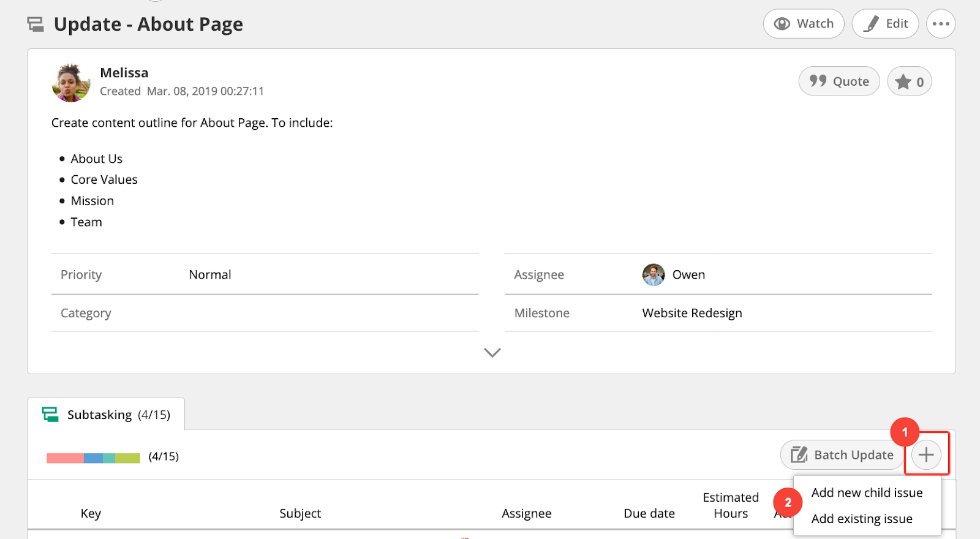
Task: Expand issue details with chevron arrow
Action: (x=492, y=353)
